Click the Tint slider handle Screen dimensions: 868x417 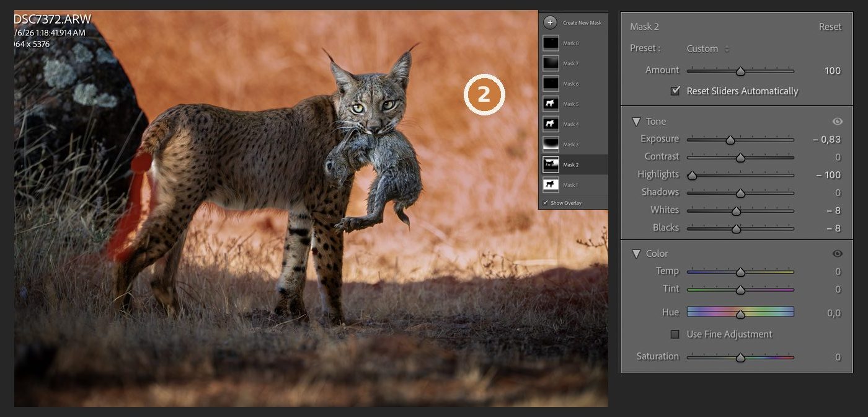tap(740, 290)
